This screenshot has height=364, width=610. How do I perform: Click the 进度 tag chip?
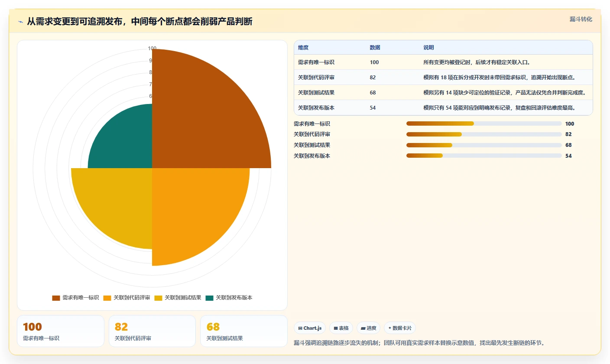pyautogui.click(x=369, y=328)
